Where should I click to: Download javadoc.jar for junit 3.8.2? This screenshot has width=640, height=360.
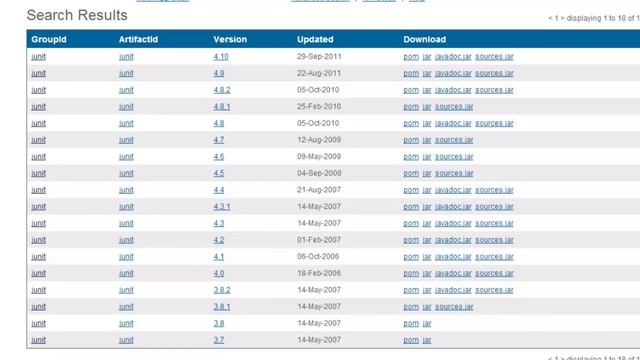[x=453, y=290]
